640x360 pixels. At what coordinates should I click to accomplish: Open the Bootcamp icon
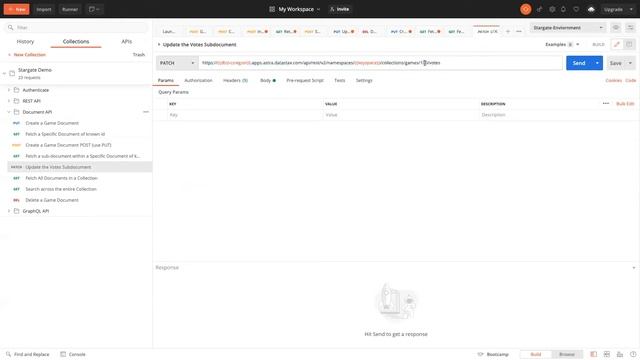[480, 354]
